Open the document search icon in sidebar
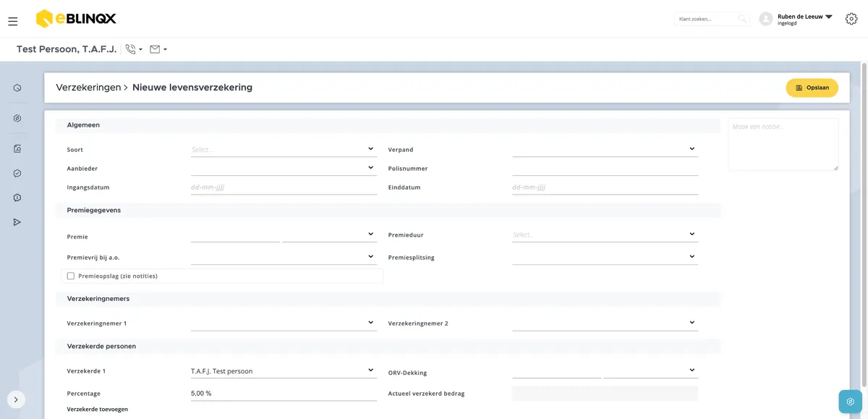868x419 pixels. tap(17, 148)
